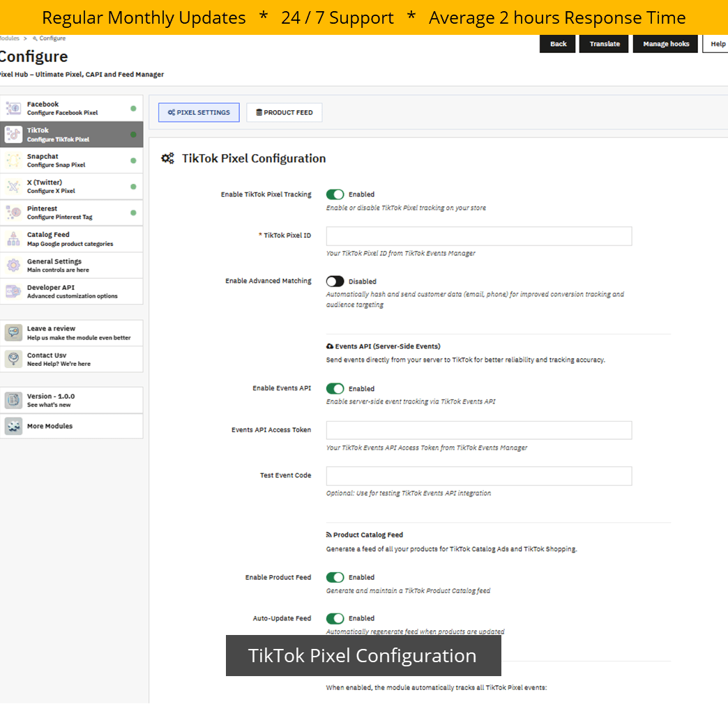Image resolution: width=728 pixels, height=704 pixels.
Task: Click the Facebook green status dot
Action: pyautogui.click(x=133, y=109)
